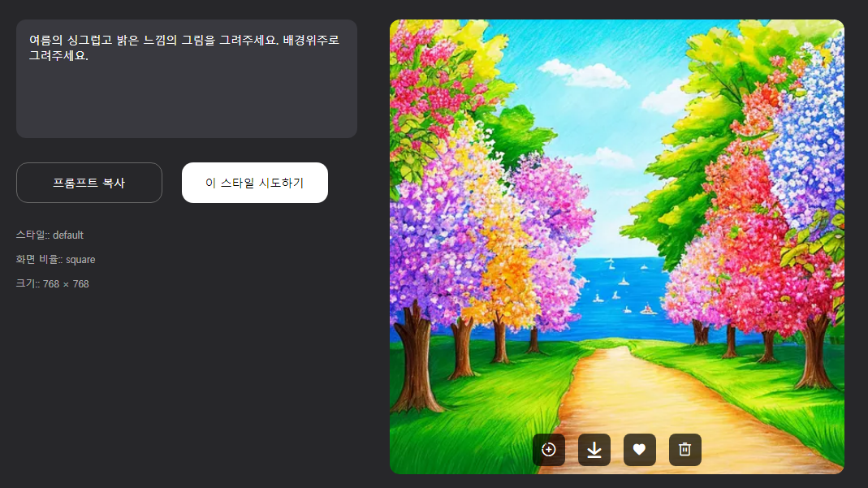Click the 프롬프트 복사 button
Image resolution: width=868 pixels, height=488 pixels.
(x=89, y=183)
